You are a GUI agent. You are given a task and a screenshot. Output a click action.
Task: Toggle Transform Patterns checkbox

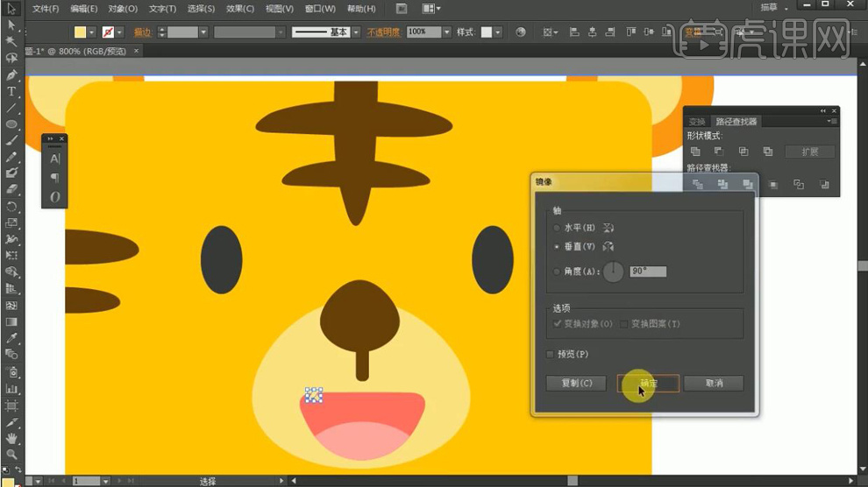click(624, 324)
